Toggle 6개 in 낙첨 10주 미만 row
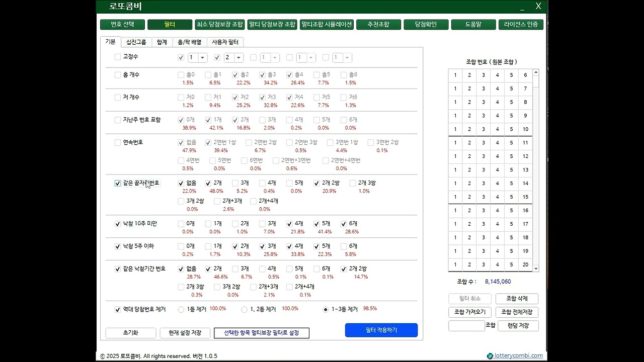The width and height of the screenshot is (644, 362). tap(344, 224)
